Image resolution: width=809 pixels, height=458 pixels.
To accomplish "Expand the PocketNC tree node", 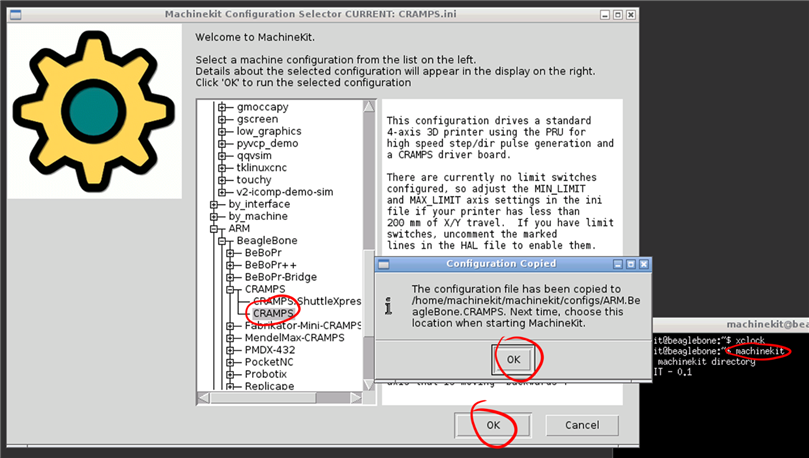I will pyautogui.click(x=231, y=362).
